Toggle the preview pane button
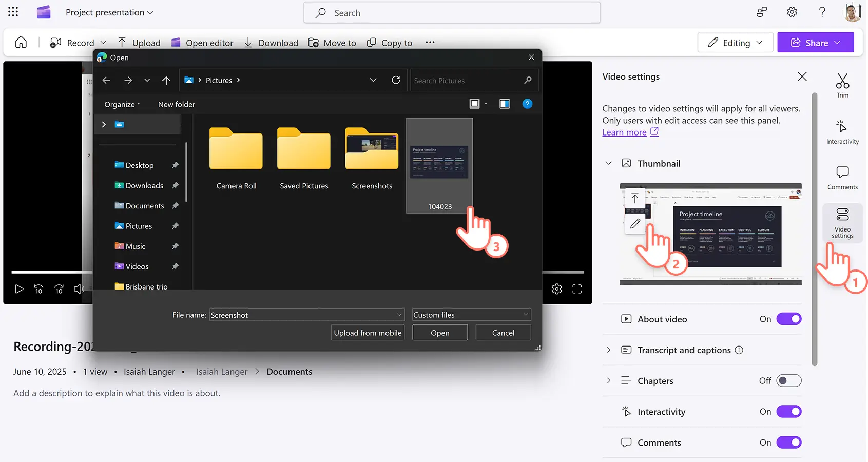This screenshot has width=868, height=462. (x=505, y=104)
